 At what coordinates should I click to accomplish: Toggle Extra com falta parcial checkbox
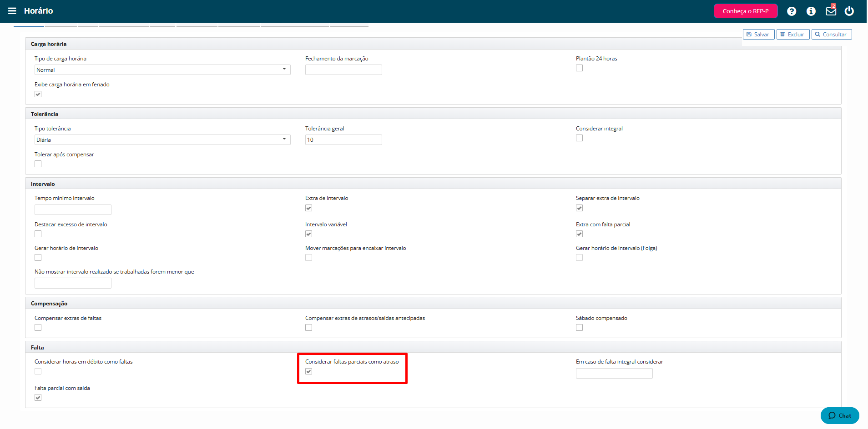pos(579,234)
